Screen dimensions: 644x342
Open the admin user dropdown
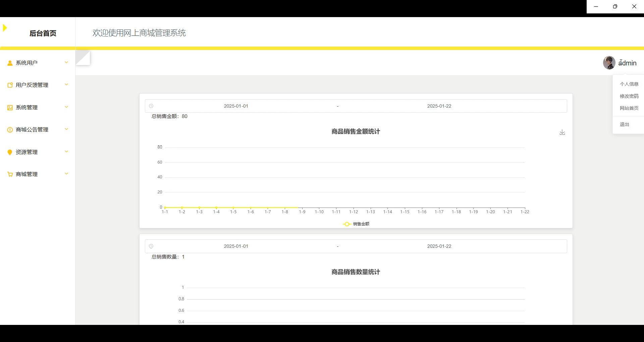(627, 63)
